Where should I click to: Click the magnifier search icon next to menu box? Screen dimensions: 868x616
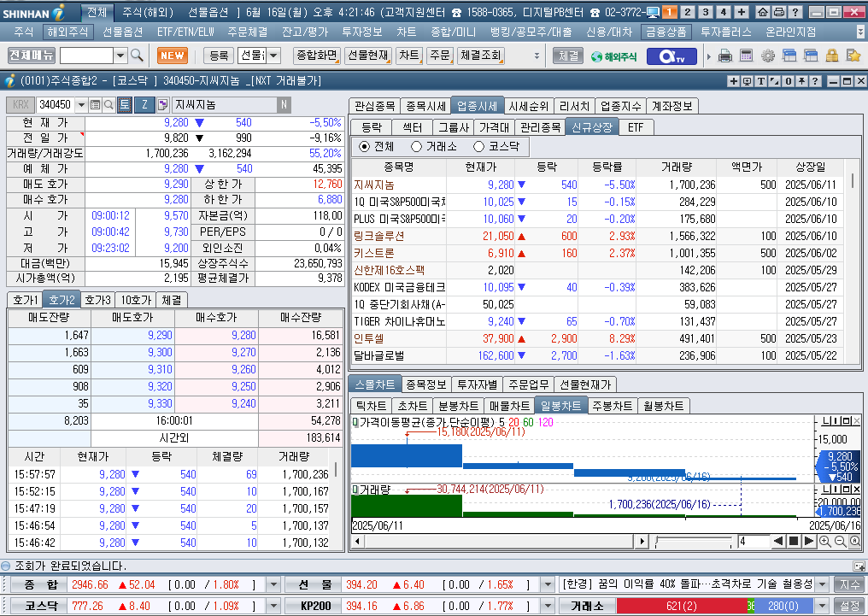[137, 56]
